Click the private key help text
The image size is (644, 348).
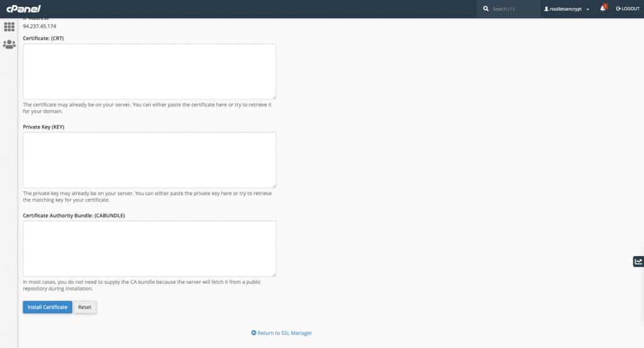coord(147,196)
